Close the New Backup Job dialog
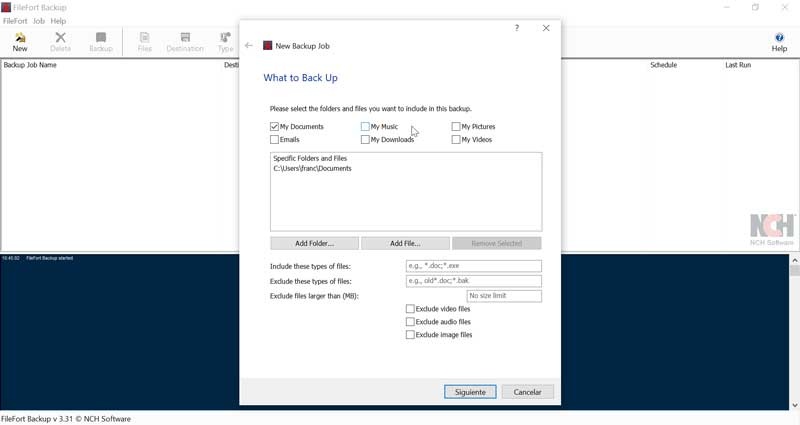The image size is (800, 425). [546, 28]
